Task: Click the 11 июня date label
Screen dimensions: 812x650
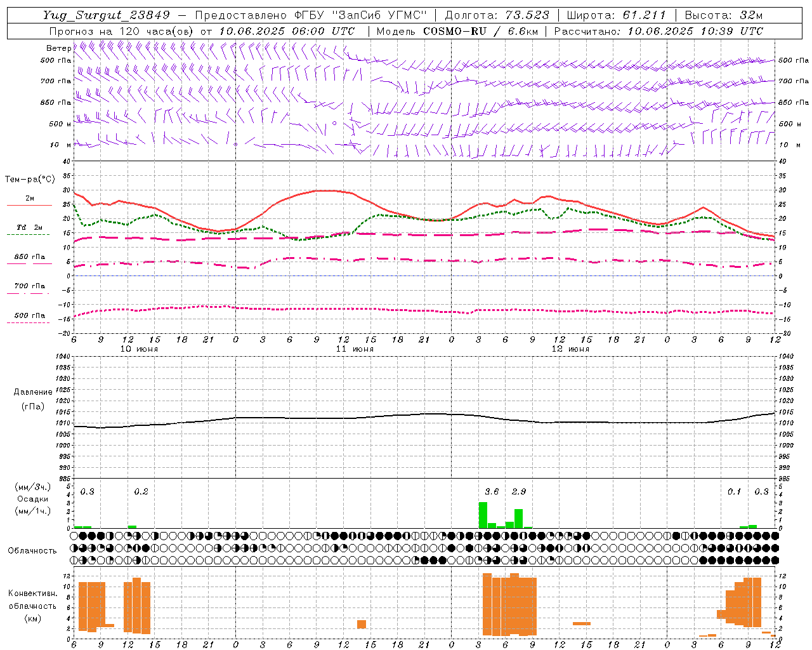Action: [x=355, y=349]
